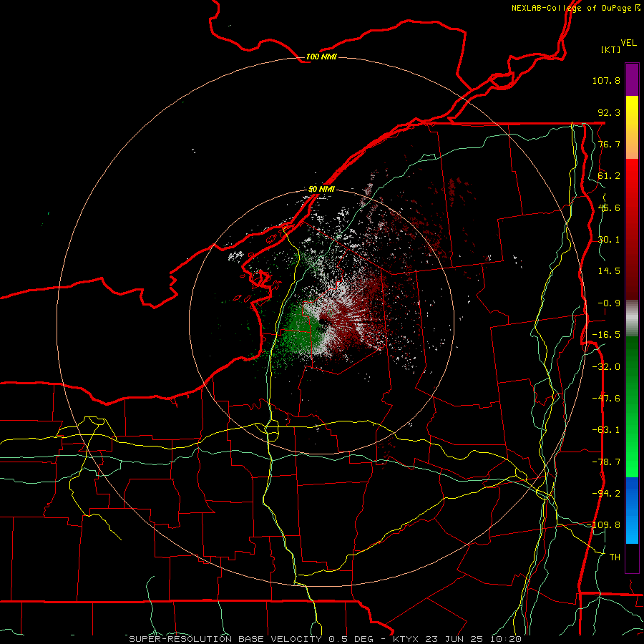Select the -94.2 scale value
The image size is (644, 644).
coord(606,493)
